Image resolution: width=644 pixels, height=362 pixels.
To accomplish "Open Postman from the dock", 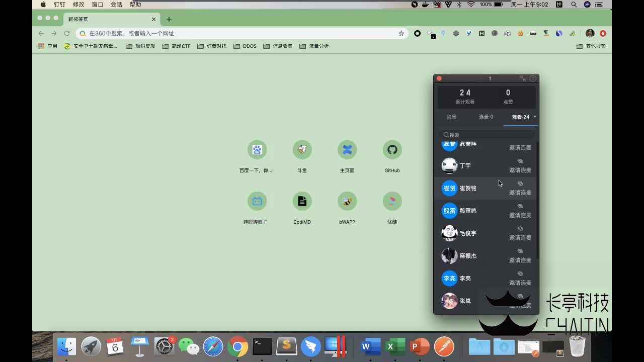I will [x=444, y=346].
